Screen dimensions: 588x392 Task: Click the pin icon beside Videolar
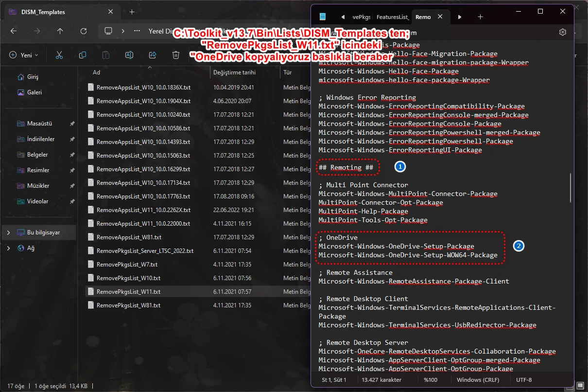coord(72,201)
